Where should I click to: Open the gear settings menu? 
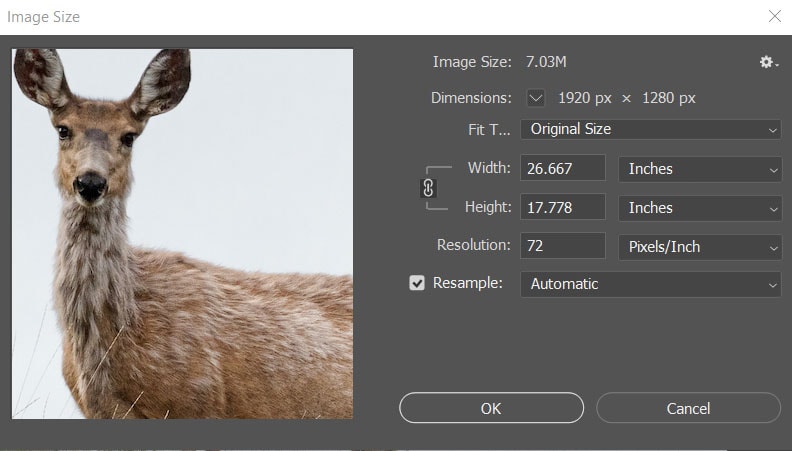pos(768,62)
